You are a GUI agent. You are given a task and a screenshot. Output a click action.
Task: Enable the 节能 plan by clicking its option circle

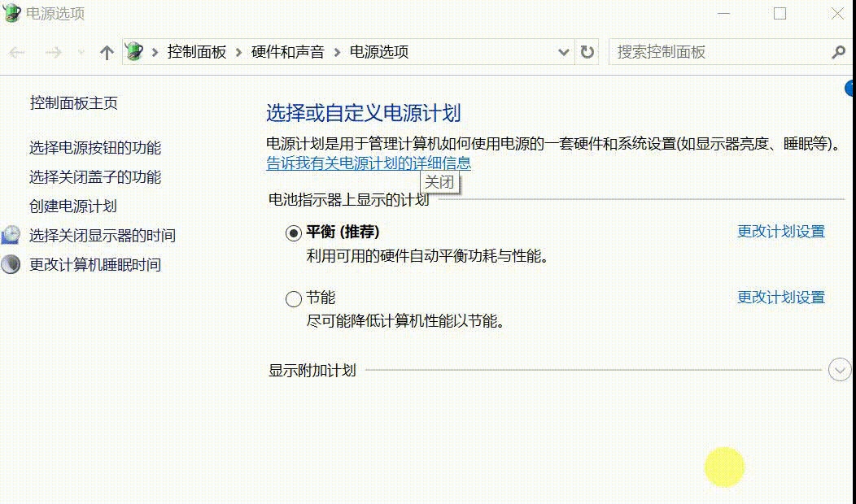pyautogui.click(x=293, y=298)
